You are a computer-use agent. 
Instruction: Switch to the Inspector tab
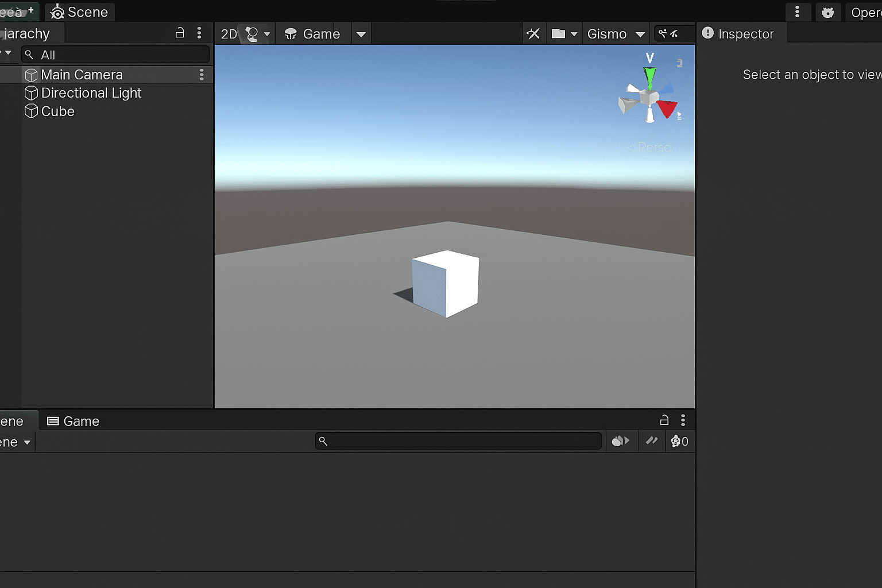coord(741,33)
